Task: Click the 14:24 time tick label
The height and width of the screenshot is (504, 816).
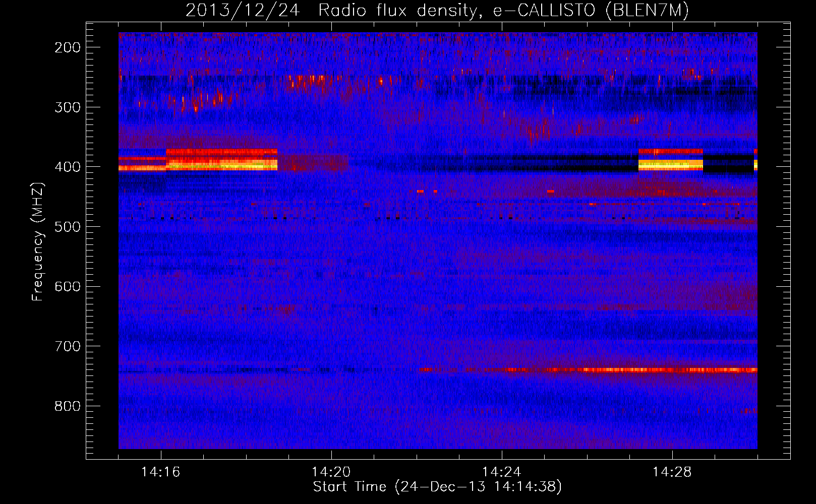Action: (x=502, y=472)
